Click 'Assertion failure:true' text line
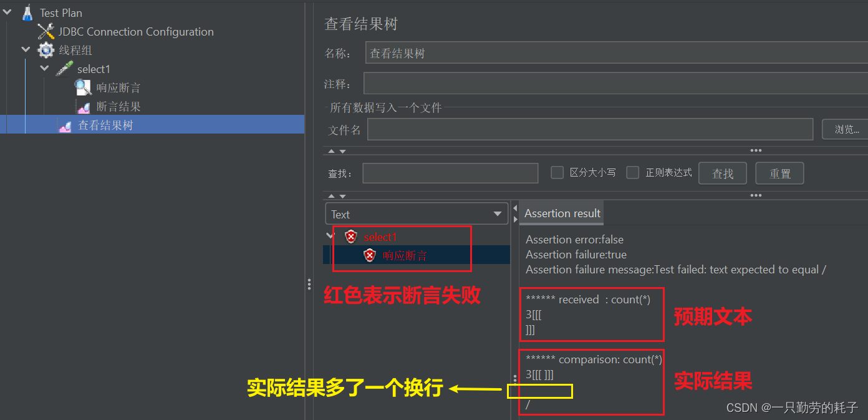The image size is (868, 420). click(576, 255)
